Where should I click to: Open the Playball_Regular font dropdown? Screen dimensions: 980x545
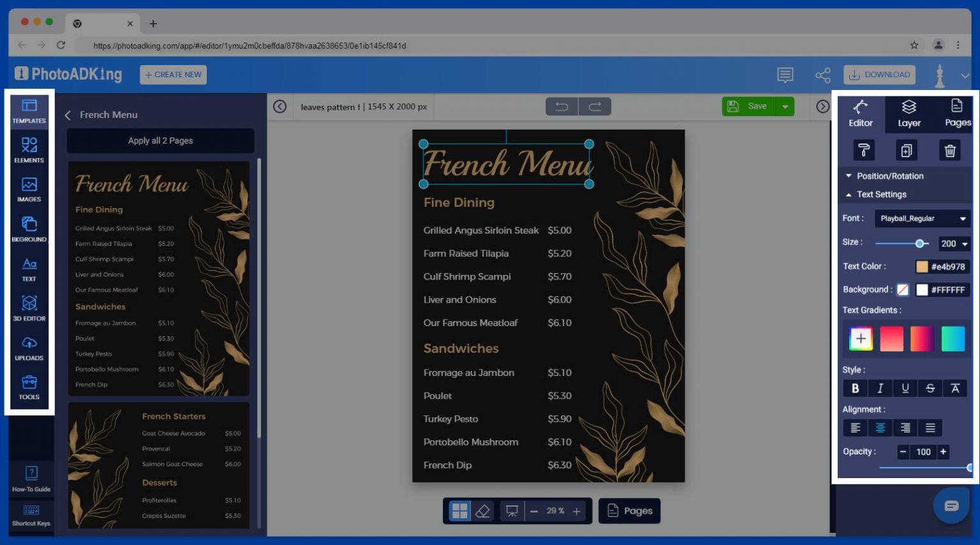(x=922, y=218)
